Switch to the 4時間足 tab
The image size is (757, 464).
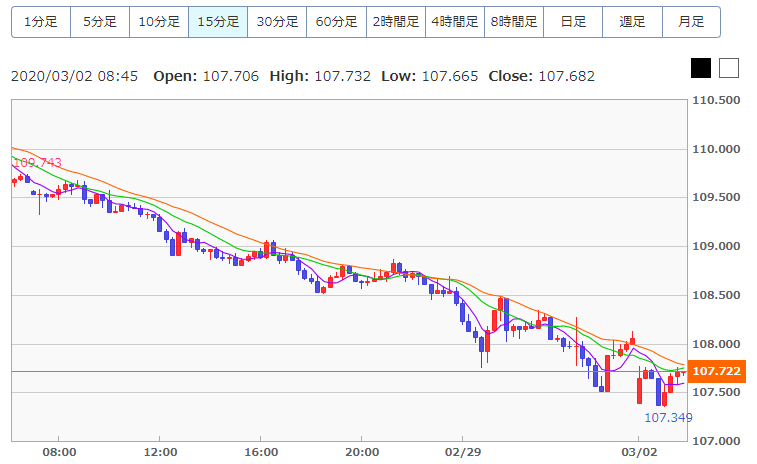click(x=455, y=22)
